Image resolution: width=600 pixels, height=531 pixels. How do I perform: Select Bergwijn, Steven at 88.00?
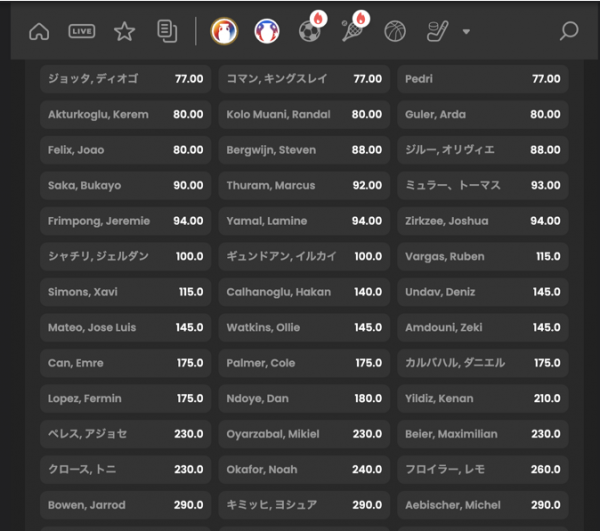click(x=304, y=150)
